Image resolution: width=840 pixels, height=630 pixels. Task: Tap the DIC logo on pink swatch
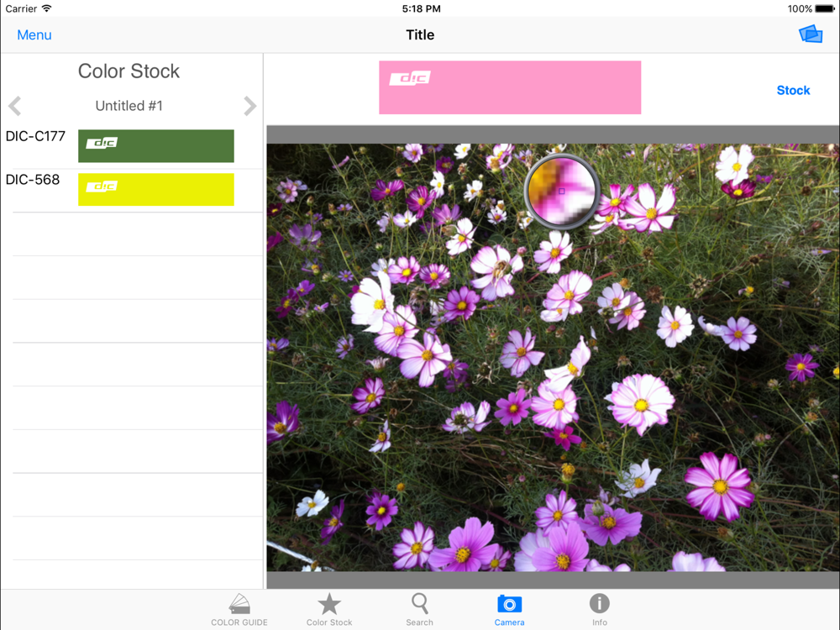point(410,79)
